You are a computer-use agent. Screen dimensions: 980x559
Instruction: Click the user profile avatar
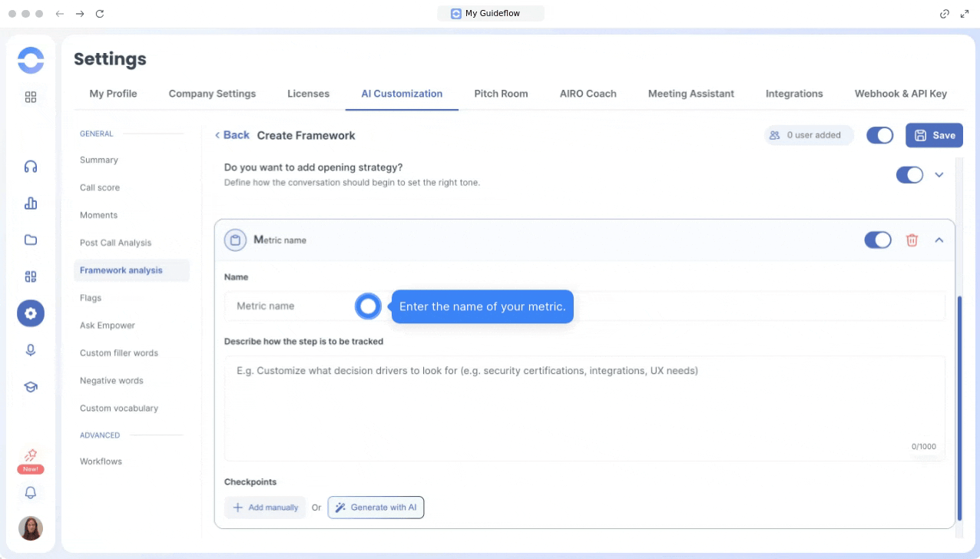pos(31,528)
